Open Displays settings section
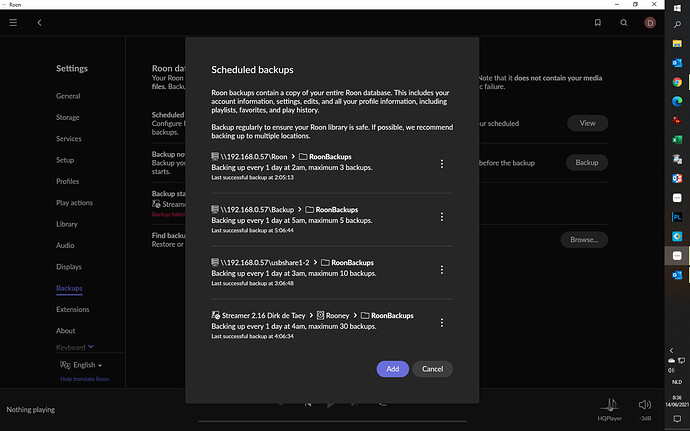The height and width of the screenshot is (431, 690). [x=69, y=267]
